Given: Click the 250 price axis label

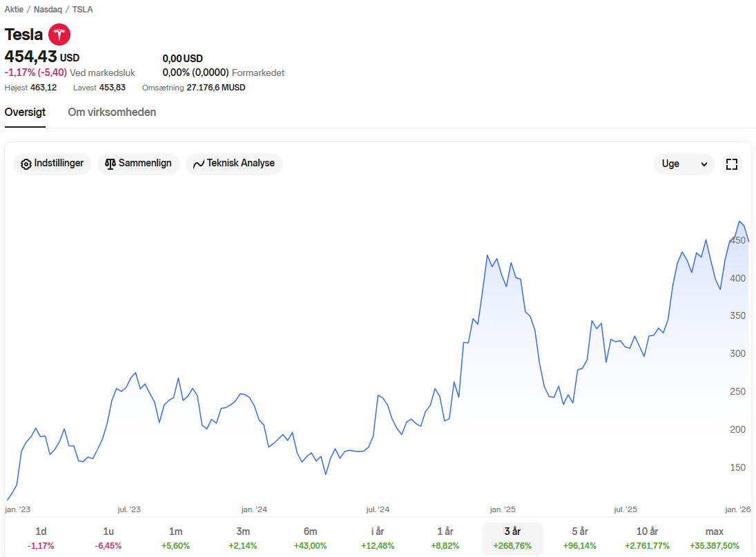Looking at the screenshot, I should (737, 392).
